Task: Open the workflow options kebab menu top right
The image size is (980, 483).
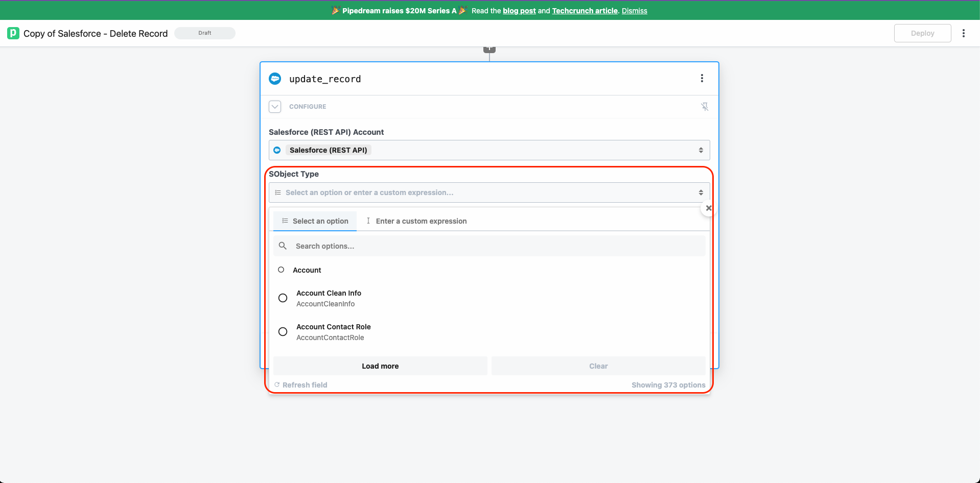Action: pyautogui.click(x=963, y=33)
